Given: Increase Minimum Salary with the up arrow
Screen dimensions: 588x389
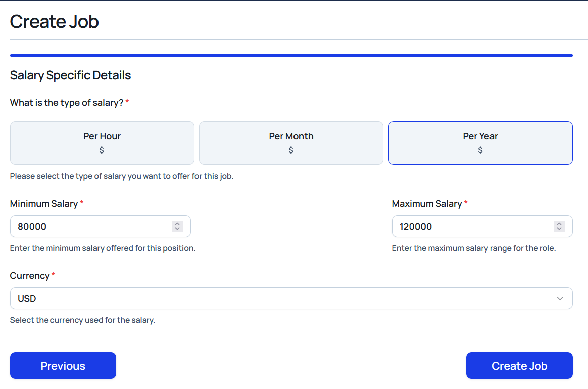Looking at the screenshot, I should pos(177,224).
